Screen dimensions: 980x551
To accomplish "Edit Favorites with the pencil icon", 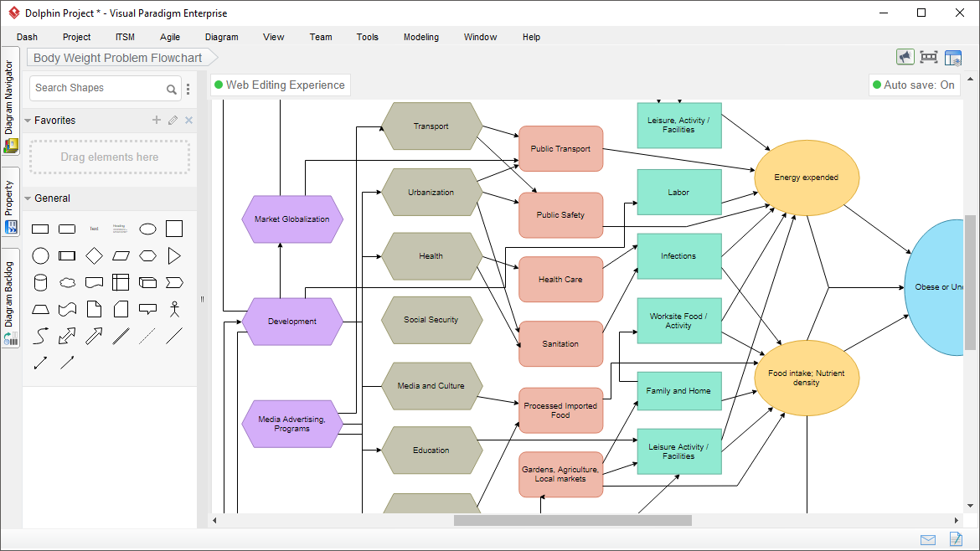I will [x=173, y=120].
